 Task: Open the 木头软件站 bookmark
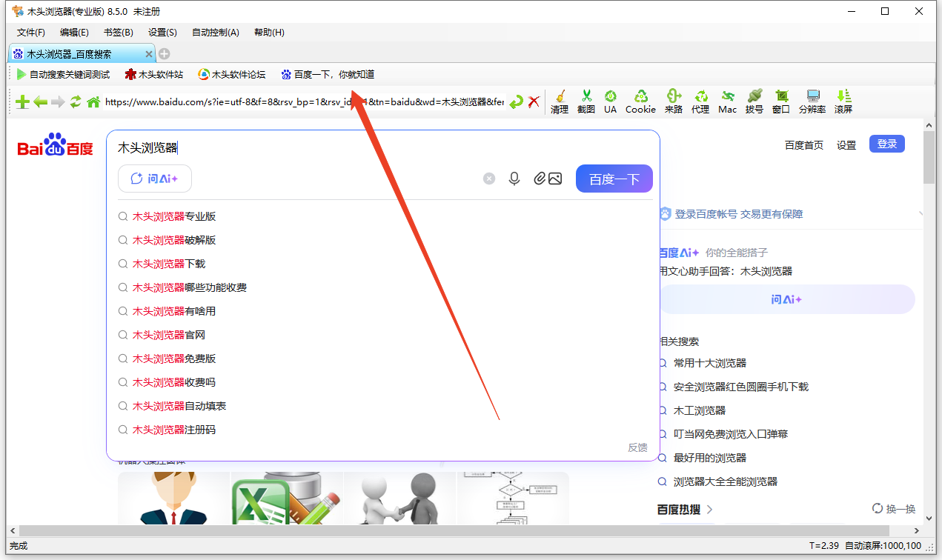point(153,75)
